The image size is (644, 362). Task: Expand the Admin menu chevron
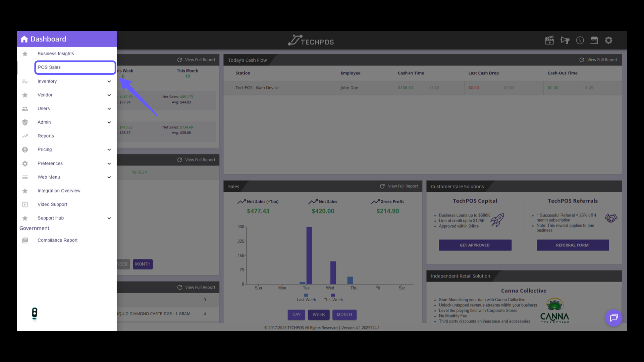click(109, 123)
